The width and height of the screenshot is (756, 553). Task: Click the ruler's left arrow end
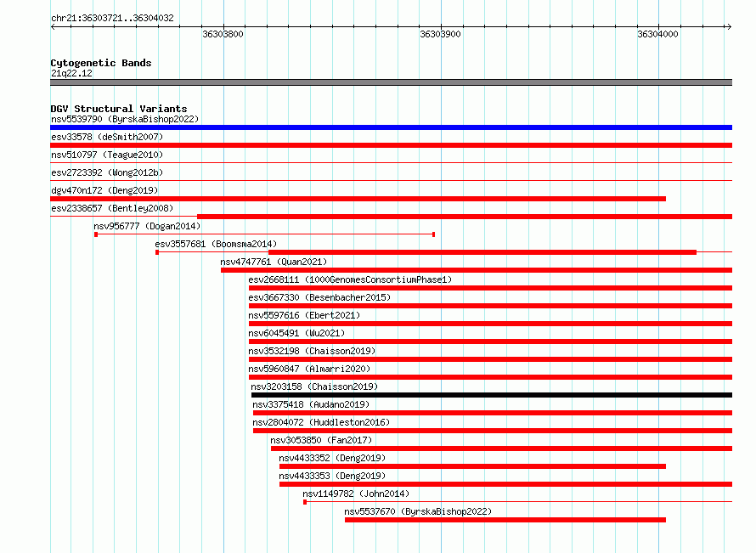[53, 26]
